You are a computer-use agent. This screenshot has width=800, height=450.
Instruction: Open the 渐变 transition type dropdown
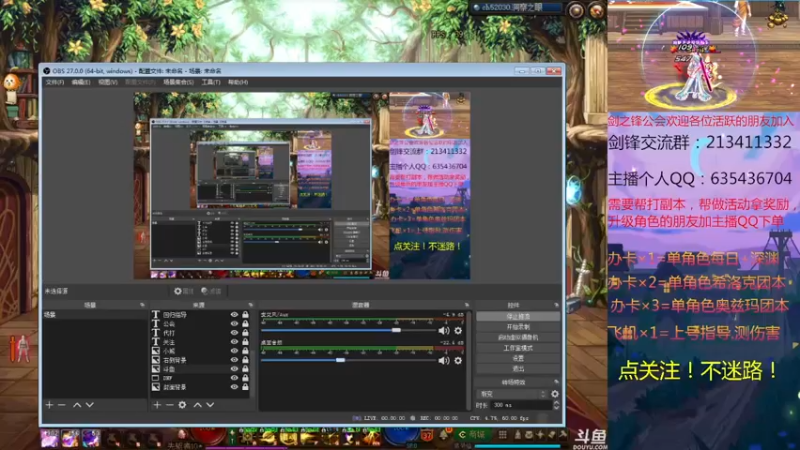pyautogui.click(x=512, y=394)
